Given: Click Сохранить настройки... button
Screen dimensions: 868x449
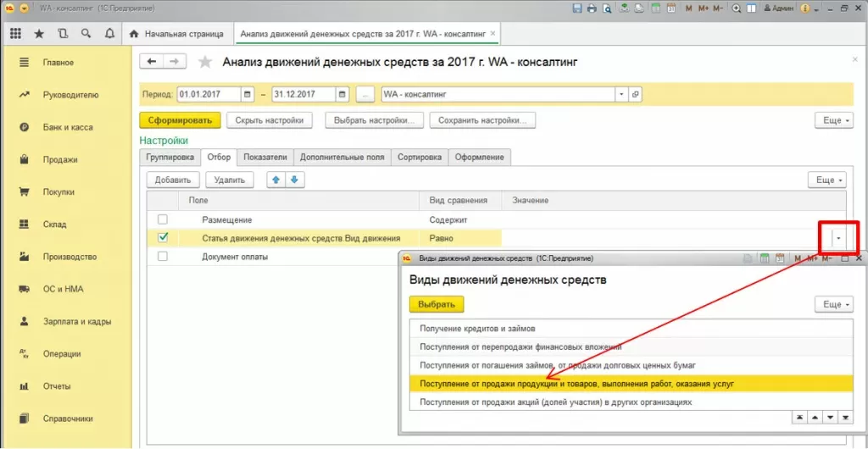Looking at the screenshot, I should click(x=482, y=120).
